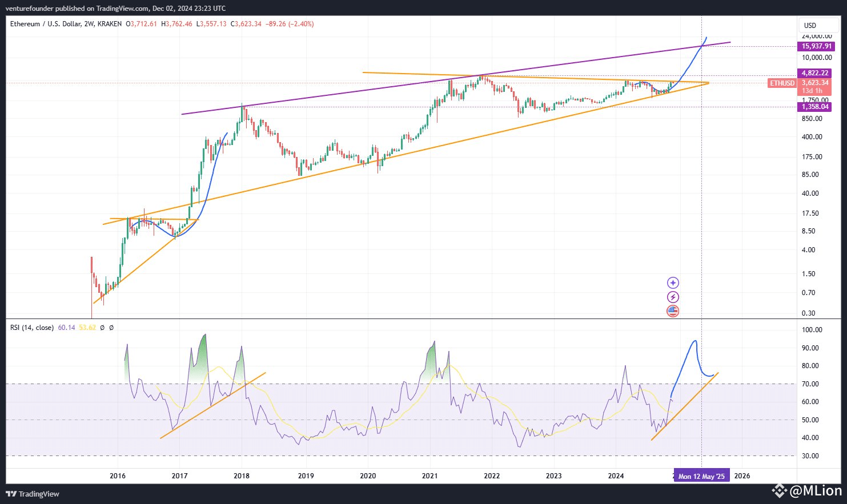
Task: Select the US flag event icon
Action: [673, 311]
